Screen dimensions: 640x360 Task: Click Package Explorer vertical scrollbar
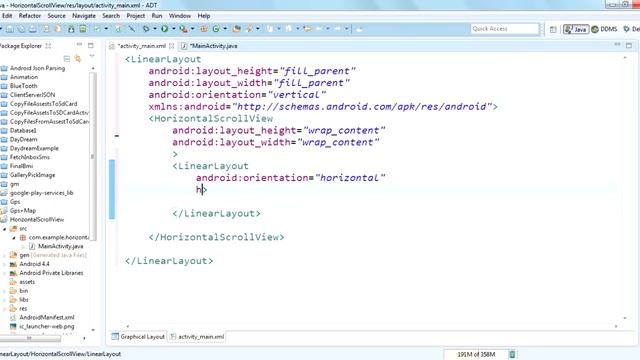point(93,156)
